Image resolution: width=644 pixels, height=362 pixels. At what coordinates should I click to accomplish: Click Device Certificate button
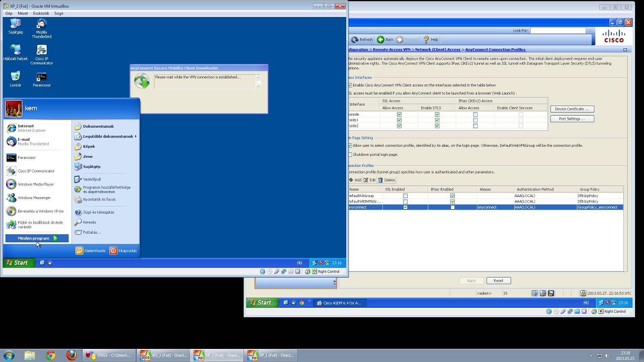point(572,109)
